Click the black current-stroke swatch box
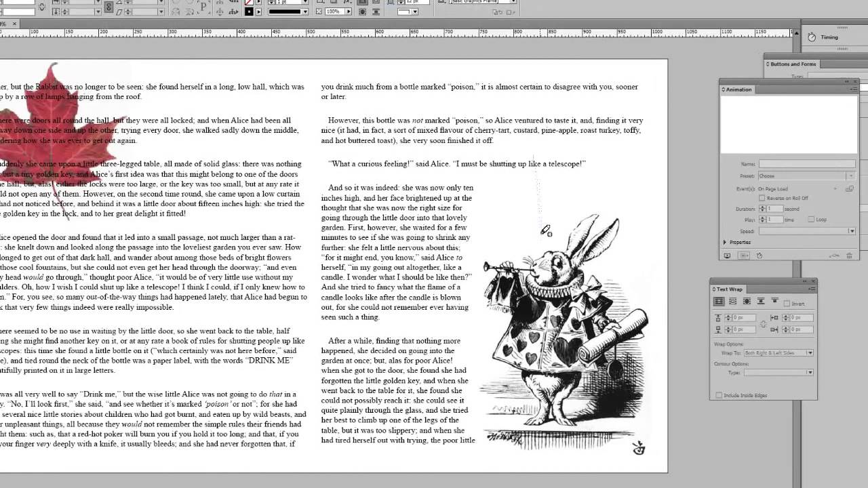The height and width of the screenshot is (488, 868). [x=249, y=12]
